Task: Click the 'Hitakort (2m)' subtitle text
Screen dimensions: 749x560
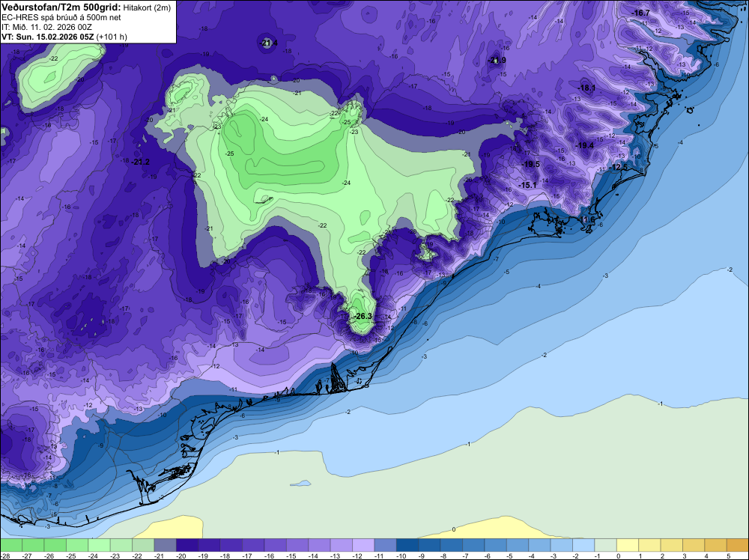Action: click(147, 7)
